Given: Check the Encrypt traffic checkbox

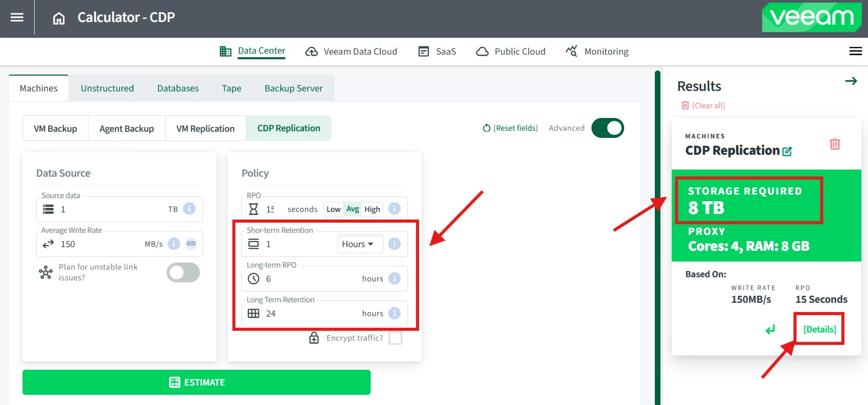Looking at the screenshot, I should click(x=395, y=338).
